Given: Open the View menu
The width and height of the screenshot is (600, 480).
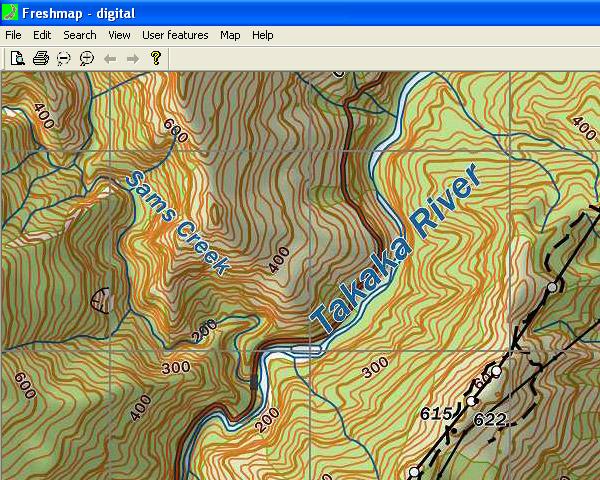Looking at the screenshot, I should tap(119, 35).
